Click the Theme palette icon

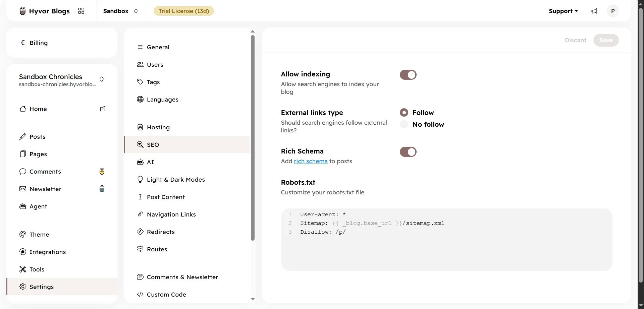pyautogui.click(x=23, y=235)
